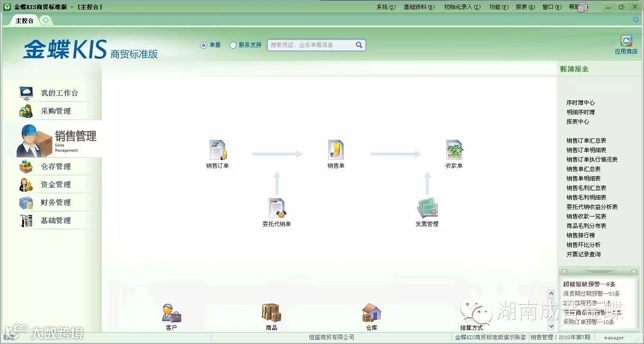The height and width of the screenshot is (344, 644).
Task: Open the 超储短缺预警—8条 alert
Action: tap(589, 284)
